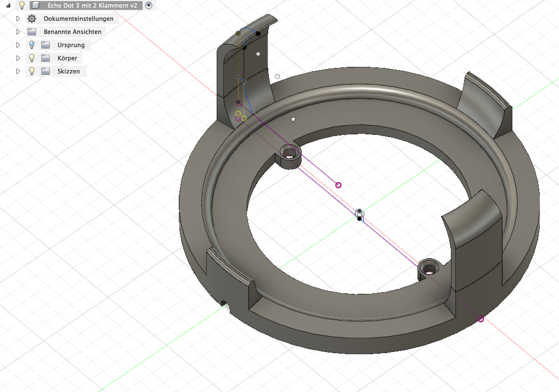This screenshot has height=392, width=559.
Task: Expand the Dokumenteinstellungen node
Action: tap(18, 19)
